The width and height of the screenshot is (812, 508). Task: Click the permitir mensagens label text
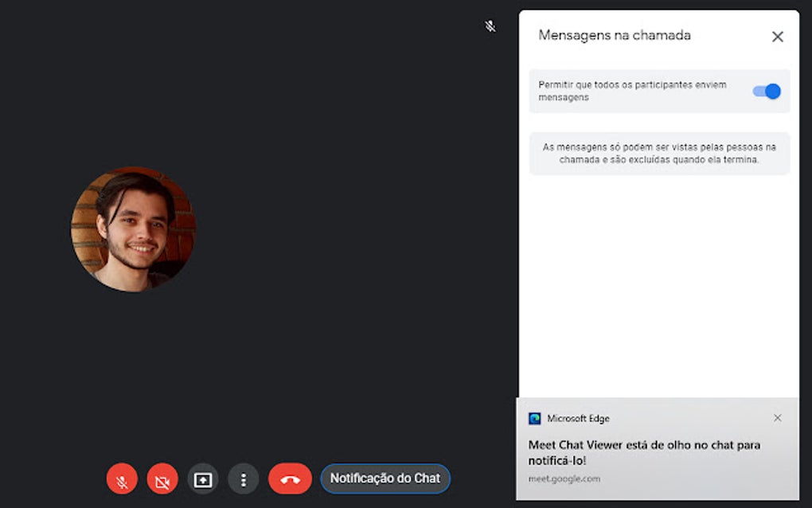pos(633,91)
